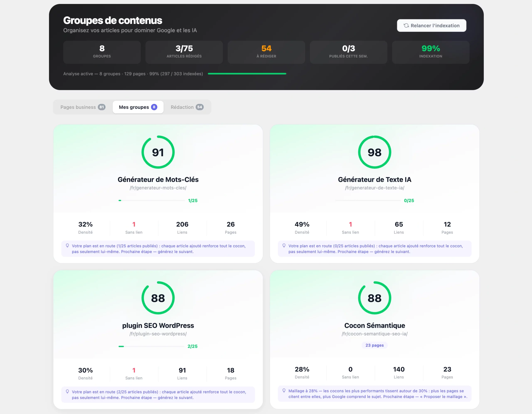Click the 91 Liens value in plugin SEO WordPress
Viewport: 532px width, 414px height.
(x=182, y=370)
